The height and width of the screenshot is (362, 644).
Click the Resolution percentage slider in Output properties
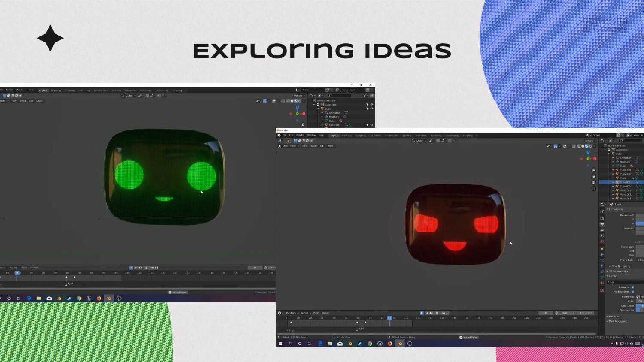[x=640, y=224]
